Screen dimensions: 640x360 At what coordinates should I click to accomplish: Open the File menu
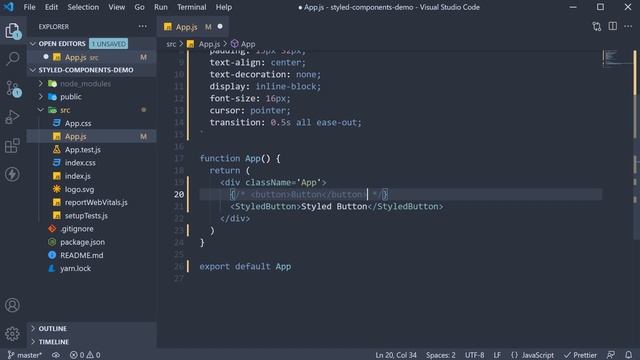(29, 7)
